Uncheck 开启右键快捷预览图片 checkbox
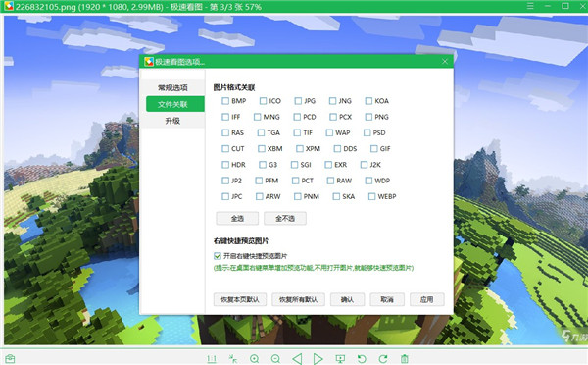This screenshot has width=588, height=365. pos(218,256)
